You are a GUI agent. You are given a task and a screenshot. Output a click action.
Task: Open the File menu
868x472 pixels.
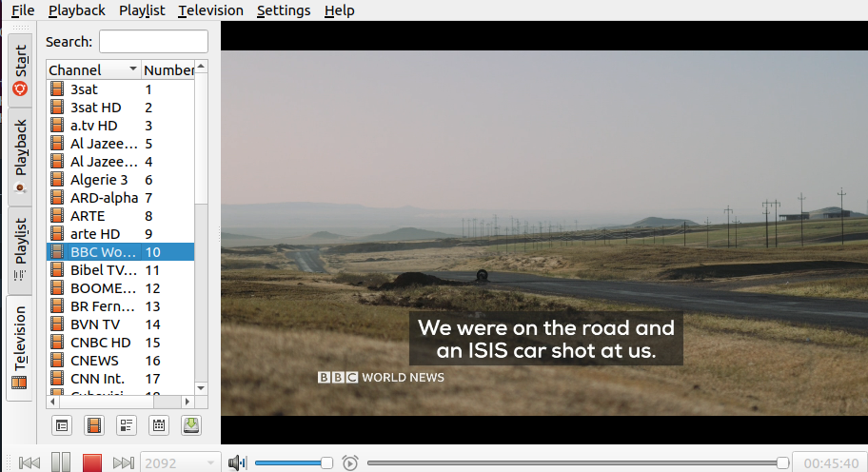(x=23, y=10)
